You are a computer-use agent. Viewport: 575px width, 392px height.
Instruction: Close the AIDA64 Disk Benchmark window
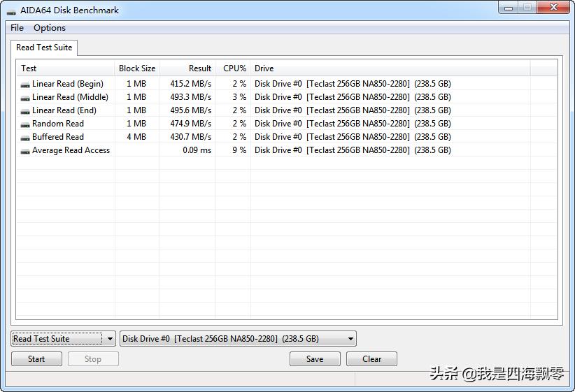(554, 7)
